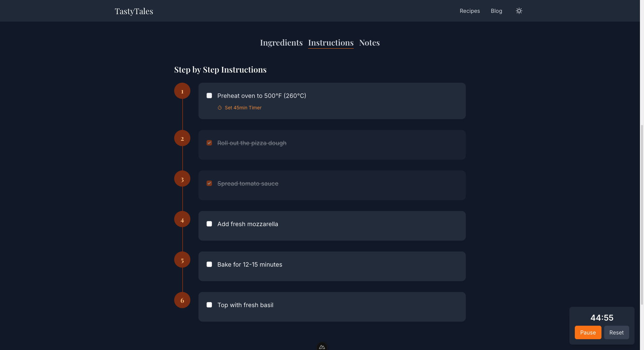Viewport: 644px width, 350px height.
Task: Reset the 44:55 timer
Action: click(x=616, y=332)
